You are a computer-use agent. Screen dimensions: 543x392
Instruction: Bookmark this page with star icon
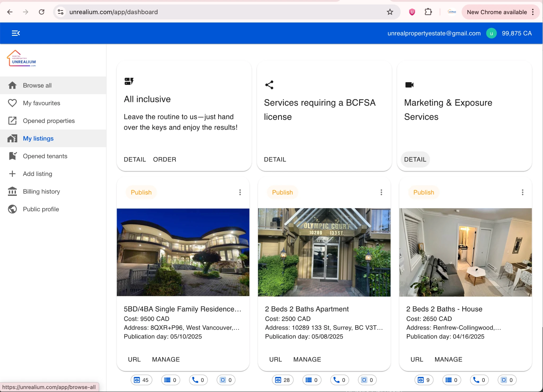coord(390,12)
